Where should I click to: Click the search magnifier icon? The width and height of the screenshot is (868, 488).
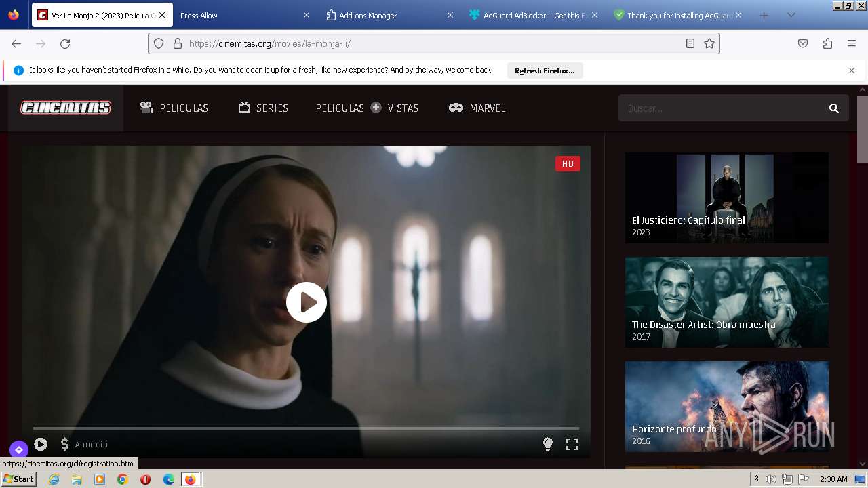click(834, 108)
